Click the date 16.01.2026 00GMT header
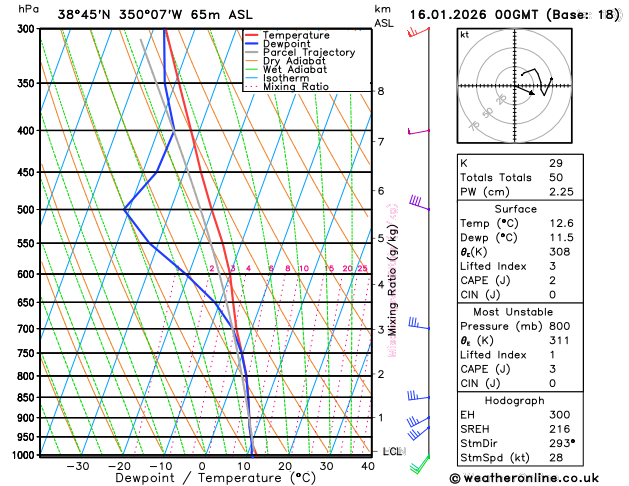 [474, 15]
